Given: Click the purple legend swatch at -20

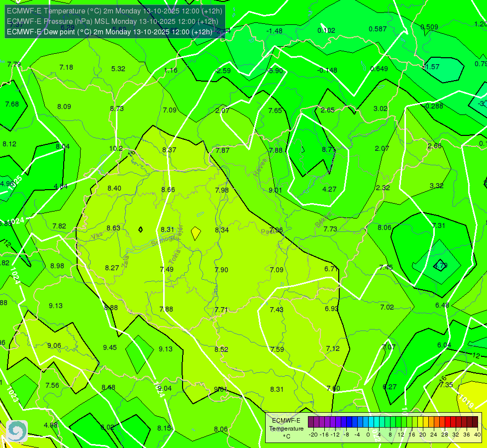Looking at the screenshot, I should click(x=311, y=422).
